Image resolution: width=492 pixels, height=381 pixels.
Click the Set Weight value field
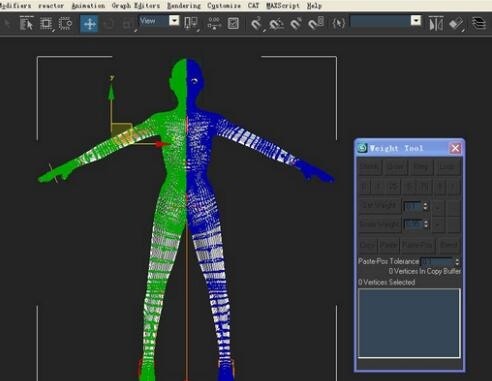[x=413, y=206]
